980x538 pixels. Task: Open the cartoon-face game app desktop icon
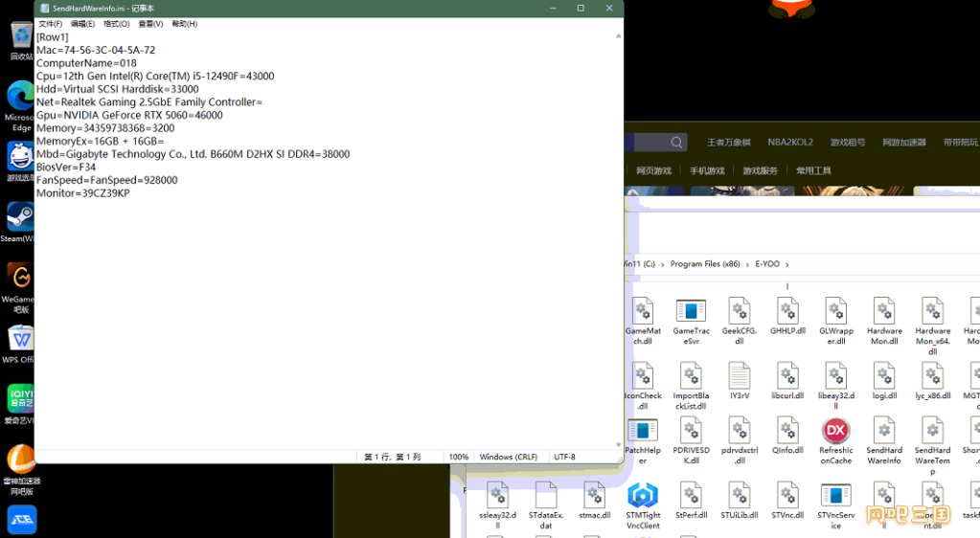click(20, 161)
